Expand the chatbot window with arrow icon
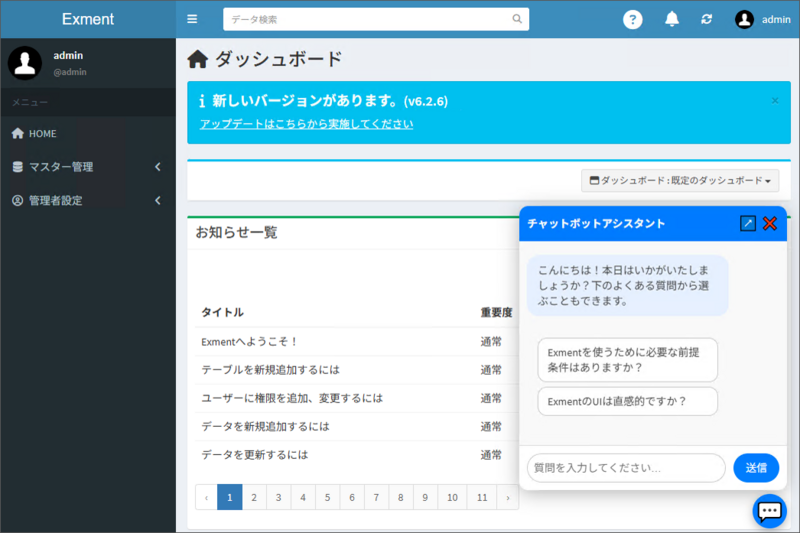Image resolution: width=800 pixels, height=533 pixels. coord(747,223)
